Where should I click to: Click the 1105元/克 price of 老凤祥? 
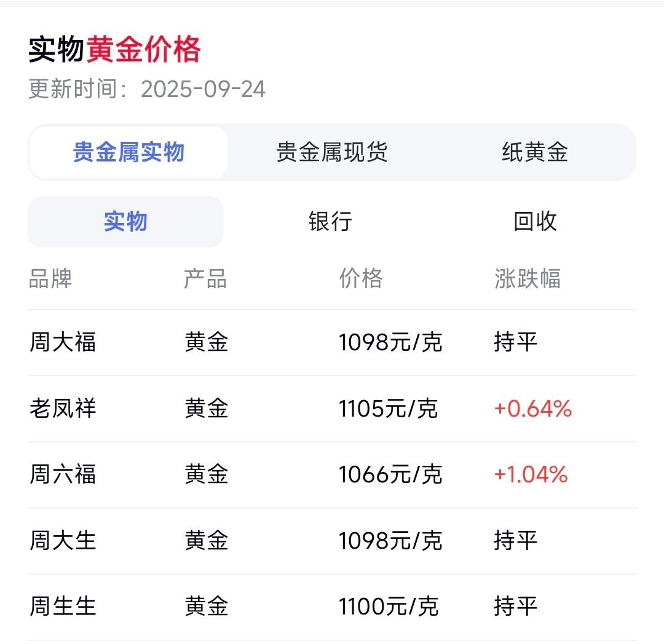pyautogui.click(x=388, y=409)
